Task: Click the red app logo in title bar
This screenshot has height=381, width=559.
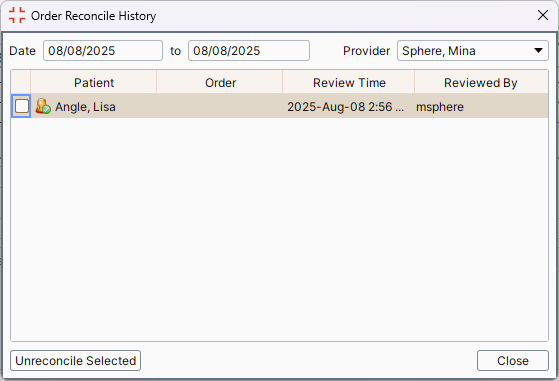Action: (17, 15)
